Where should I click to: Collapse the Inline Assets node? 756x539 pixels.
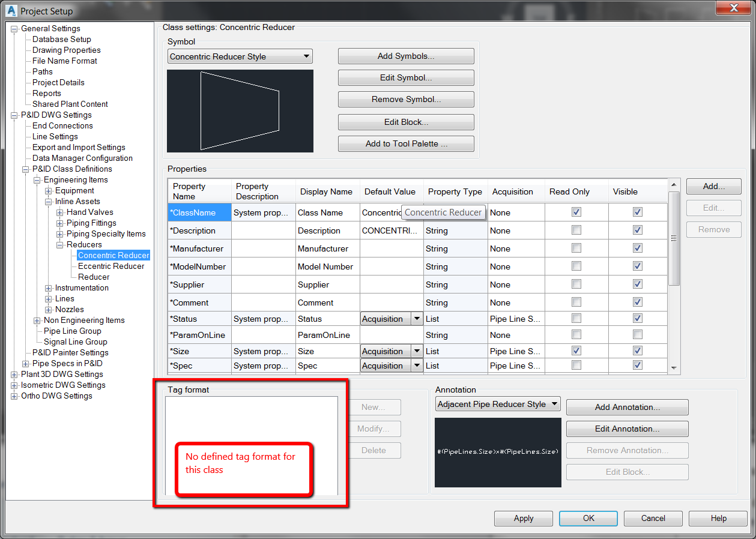(47, 201)
